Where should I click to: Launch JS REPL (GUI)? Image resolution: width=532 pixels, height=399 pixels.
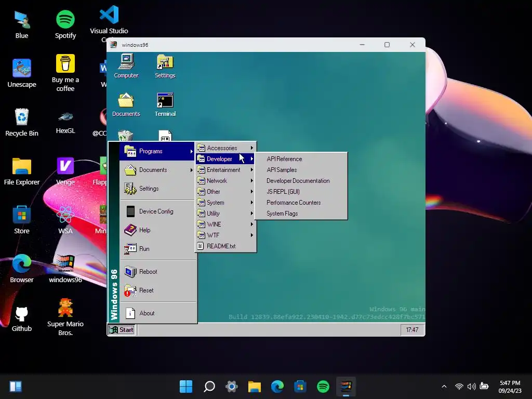coord(301,191)
